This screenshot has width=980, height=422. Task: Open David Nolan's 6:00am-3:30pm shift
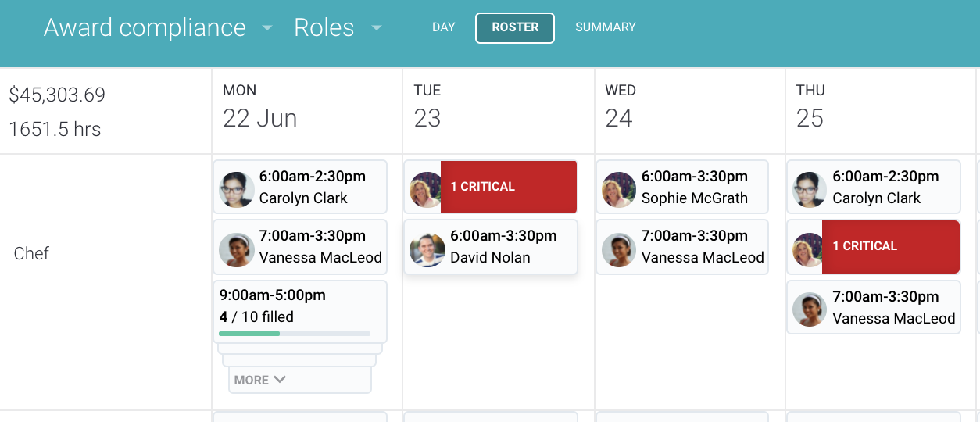pos(491,247)
